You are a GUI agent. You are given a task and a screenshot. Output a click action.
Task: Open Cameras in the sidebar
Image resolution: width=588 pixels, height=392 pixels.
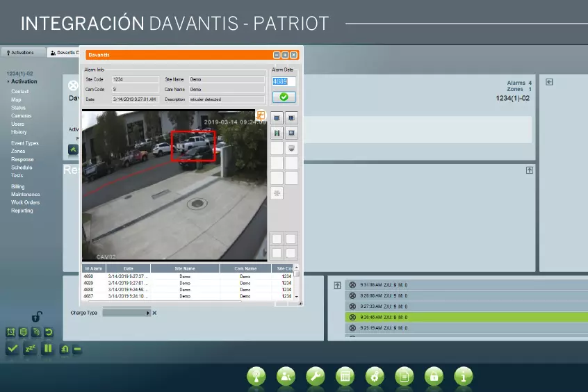(22, 116)
